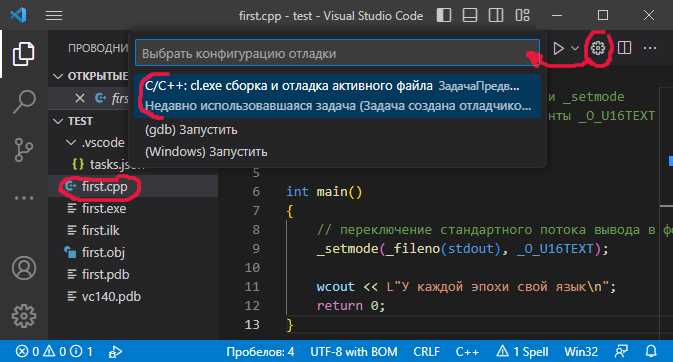Close the first.cpp open editor entry
The image size is (673, 362).
coord(79,98)
